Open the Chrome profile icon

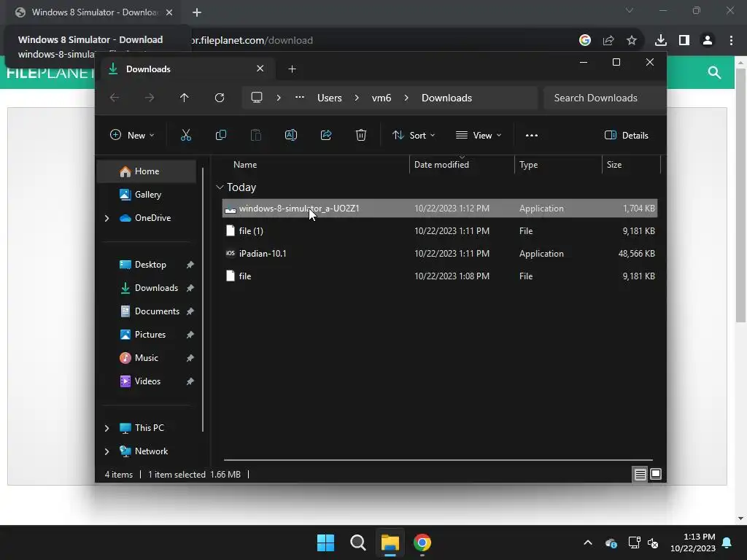tap(708, 40)
